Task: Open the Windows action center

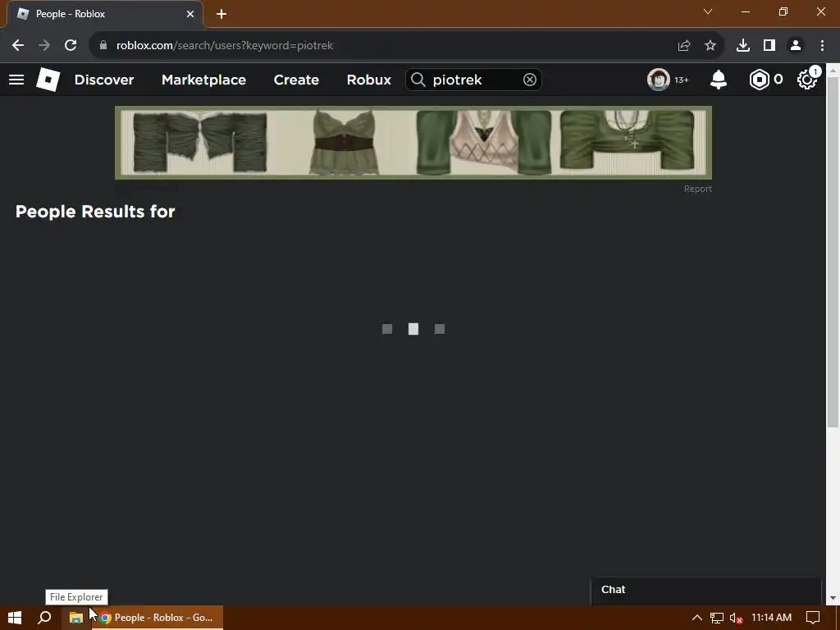Action: [813, 618]
